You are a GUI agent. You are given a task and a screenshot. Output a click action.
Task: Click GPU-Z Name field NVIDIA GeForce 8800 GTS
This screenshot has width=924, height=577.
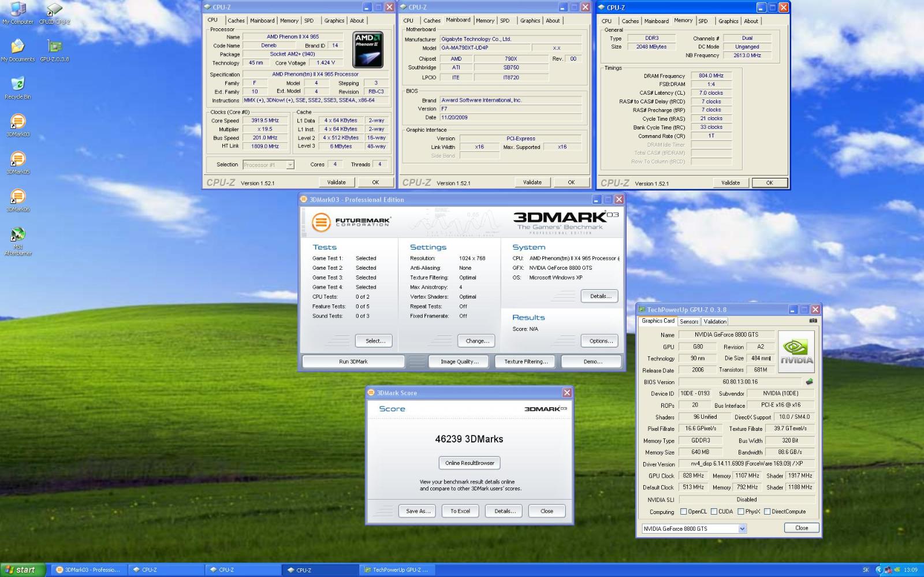pos(726,334)
